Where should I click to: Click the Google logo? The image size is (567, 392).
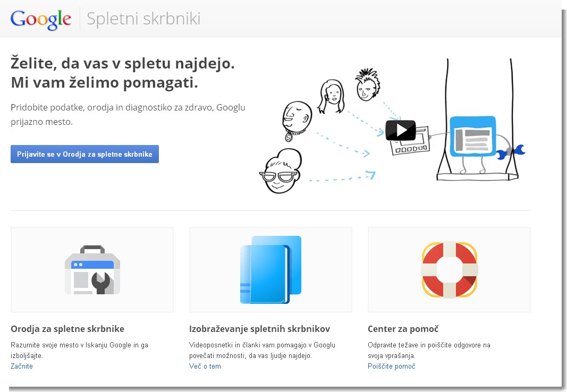(x=40, y=20)
